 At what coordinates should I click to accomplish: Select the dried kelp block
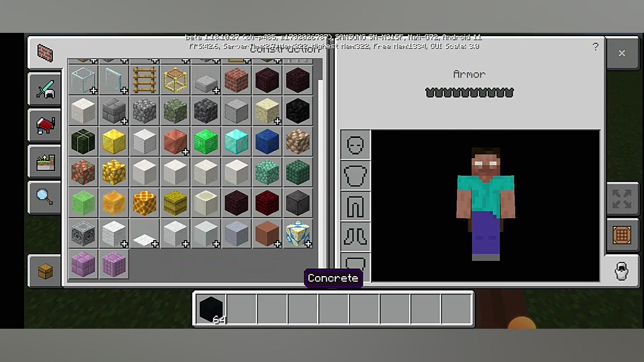[x=83, y=142]
